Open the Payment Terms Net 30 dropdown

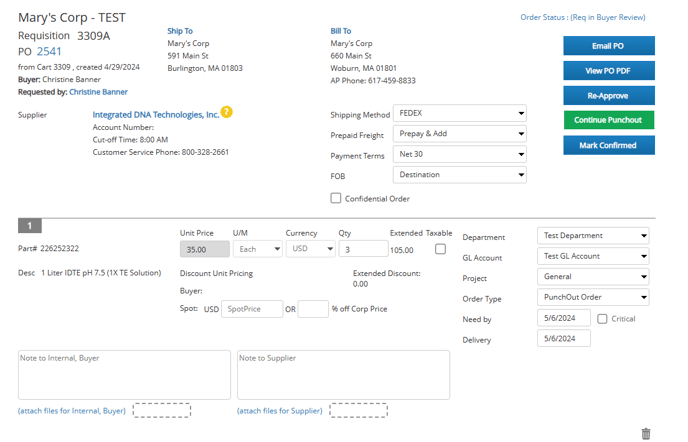460,154
